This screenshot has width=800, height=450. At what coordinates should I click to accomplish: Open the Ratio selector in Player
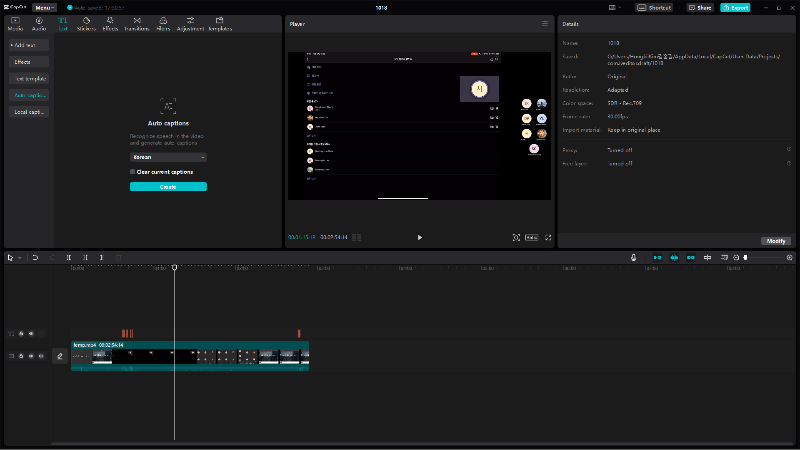[532, 237]
